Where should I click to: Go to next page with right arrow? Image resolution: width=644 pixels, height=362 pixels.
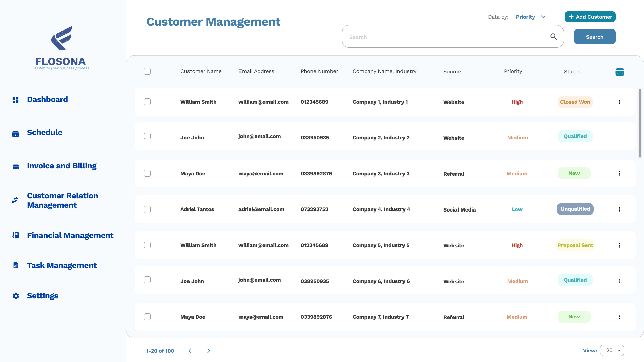tap(208, 350)
